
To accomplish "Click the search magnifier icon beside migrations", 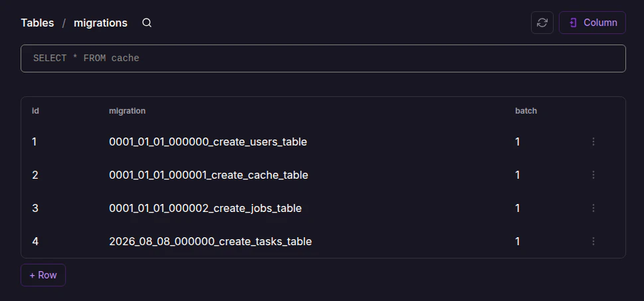I will pyautogui.click(x=147, y=23).
